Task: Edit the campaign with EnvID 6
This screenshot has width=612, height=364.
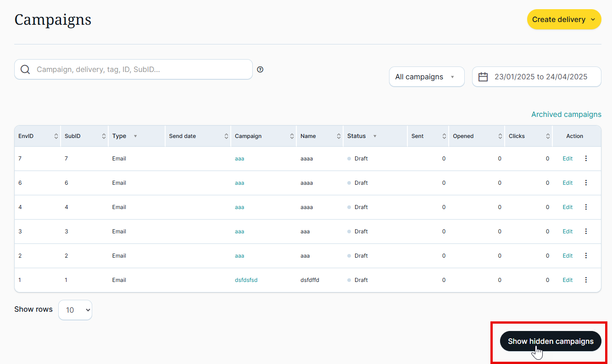Action: pyautogui.click(x=567, y=183)
